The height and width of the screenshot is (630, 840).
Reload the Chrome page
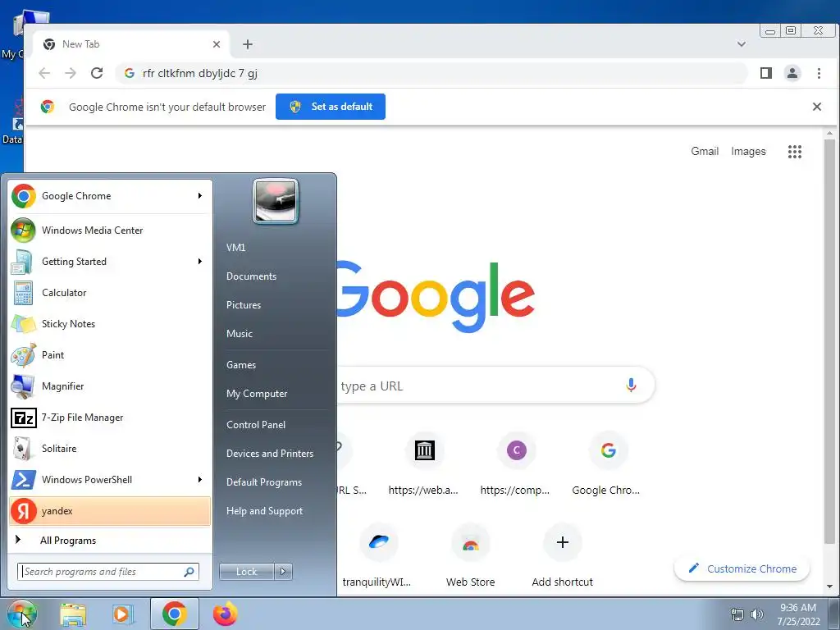[x=97, y=73]
